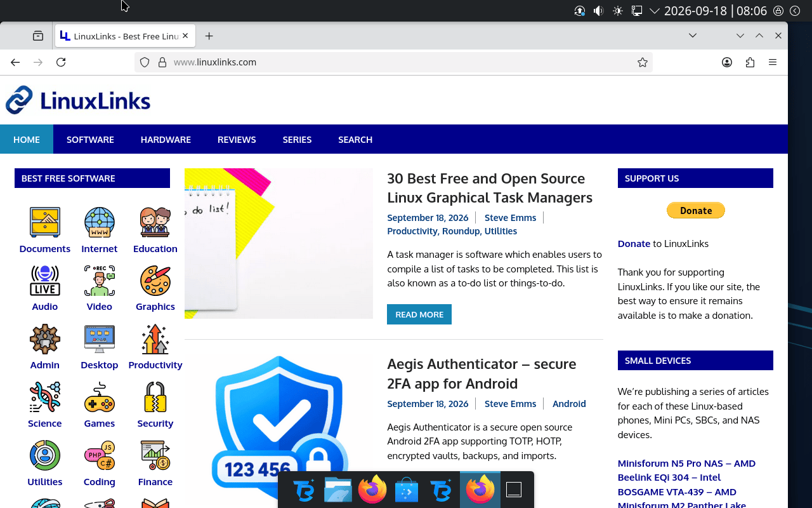Click READ MORE for Task Managers article
Image resolution: width=812 pixels, height=508 pixels.
419,314
